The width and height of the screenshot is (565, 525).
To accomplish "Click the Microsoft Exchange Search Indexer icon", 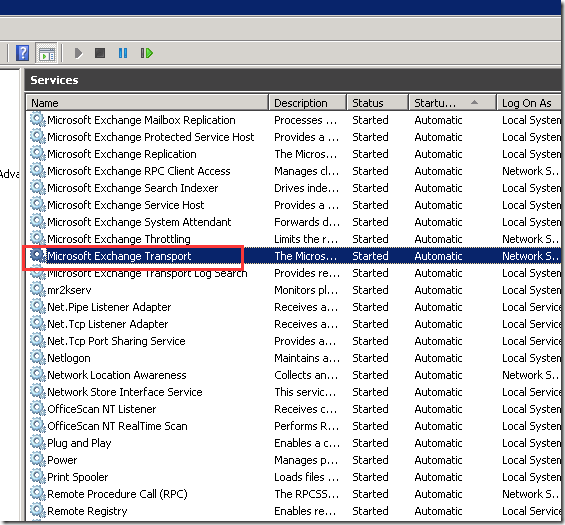I will [37, 187].
